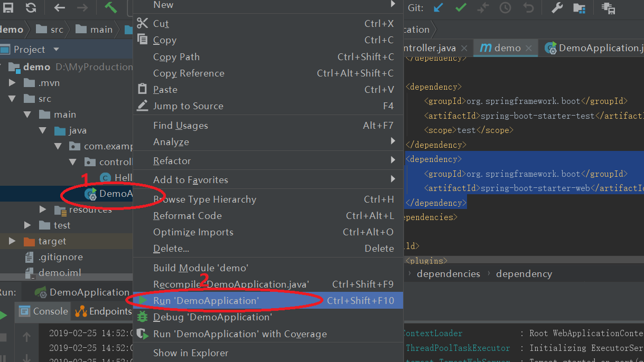The image size is (644, 362).
Task: Click the Synchronize refresh icon in toolbar
Action: [x=31, y=7]
